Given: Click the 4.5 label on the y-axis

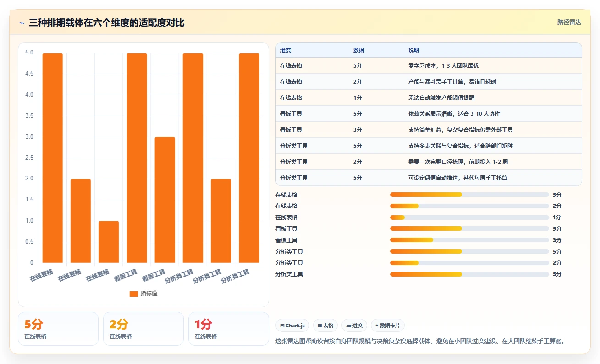Looking at the screenshot, I should click(x=29, y=74).
